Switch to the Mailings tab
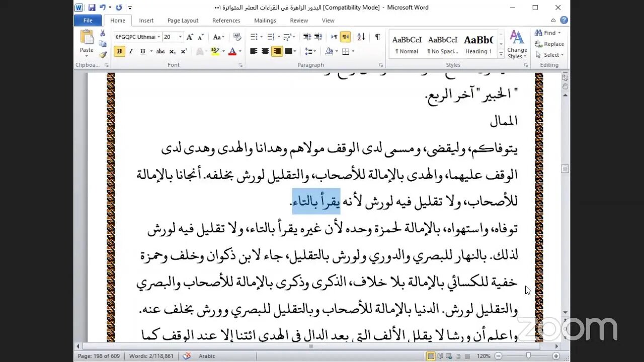This screenshot has height=362, width=644. (x=265, y=21)
